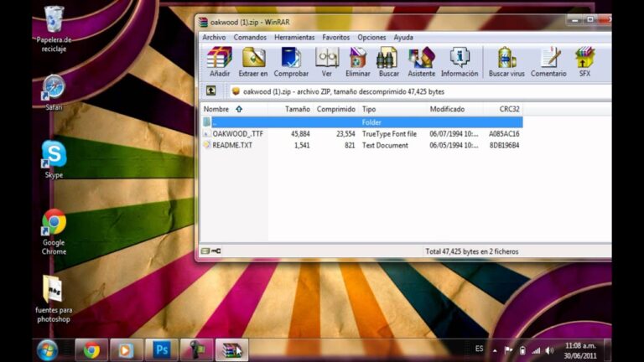Open Google Chrome desktop shortcut

(x=54, y=223)
